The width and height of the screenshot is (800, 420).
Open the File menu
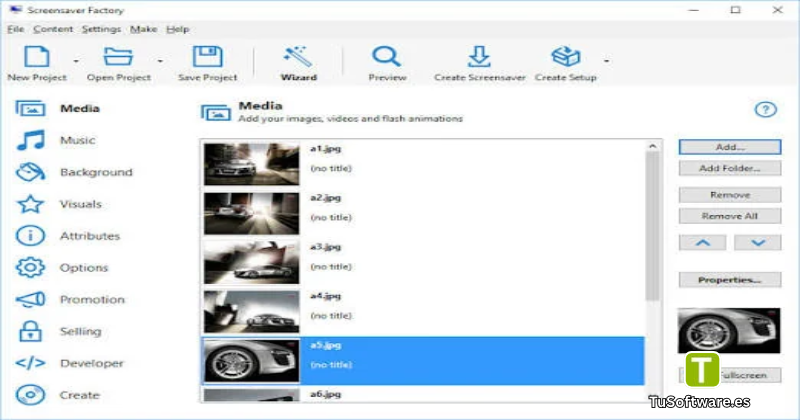pos(15,29)
